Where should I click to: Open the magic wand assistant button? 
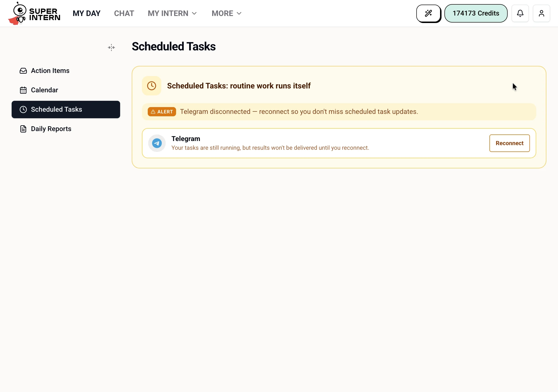(x=428, y=13)
